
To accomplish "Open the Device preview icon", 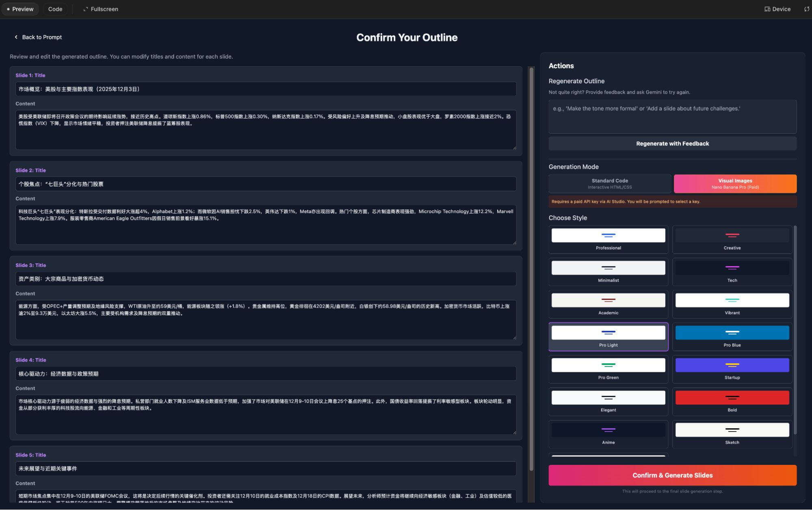I will (x=767, y=9).
